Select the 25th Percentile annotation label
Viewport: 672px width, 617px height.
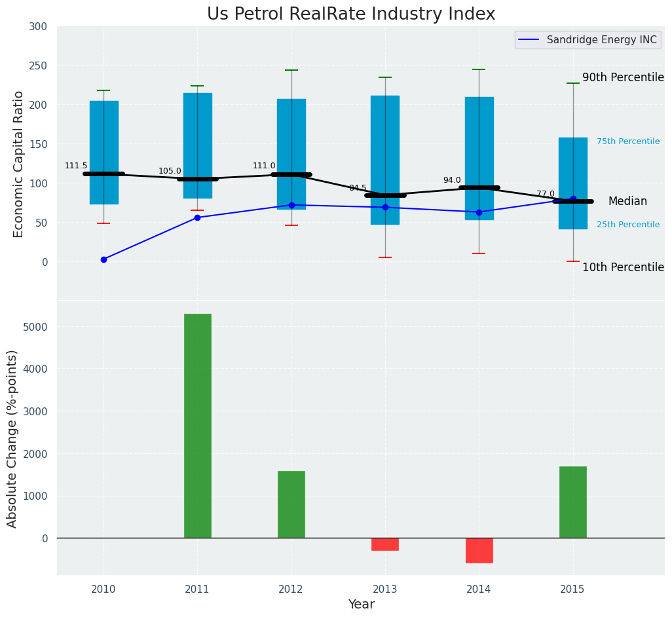pos(627,225)
